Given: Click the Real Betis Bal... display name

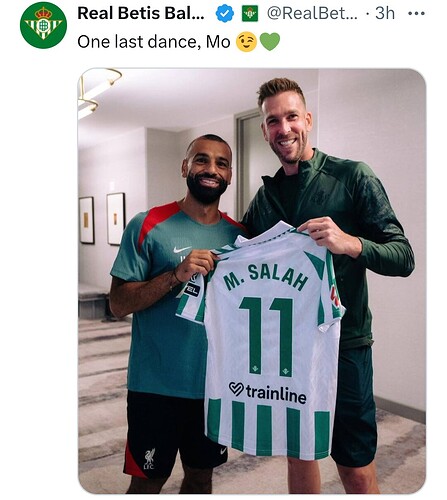Looking at the screenshot, I should click(141, 13).
